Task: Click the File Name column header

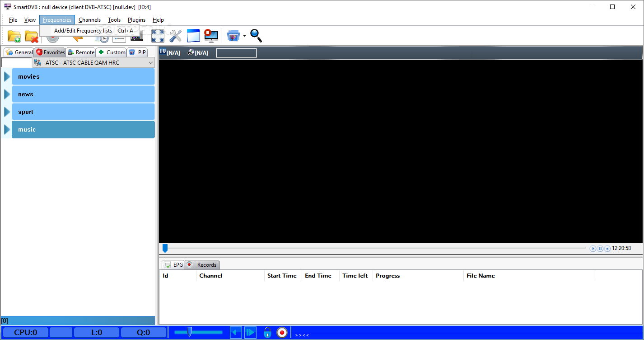Action: click(529, 276)
